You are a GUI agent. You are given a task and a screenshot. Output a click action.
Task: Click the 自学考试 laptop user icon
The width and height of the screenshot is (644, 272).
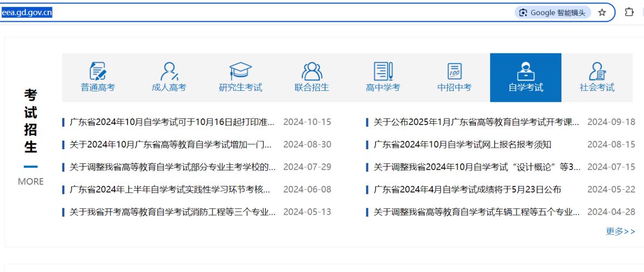pyautogui.click(x=526, y=71)
